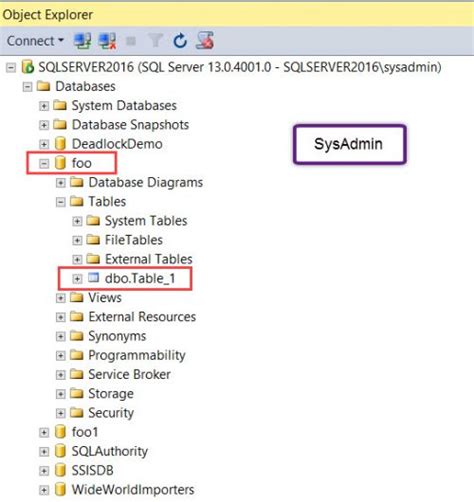Click the Views folder icon
This screenshot has width=474, height=502.
pos(77,297)
